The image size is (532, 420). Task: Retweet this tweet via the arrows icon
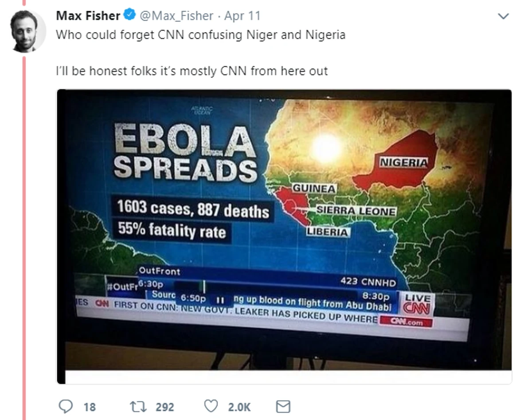tap(135, 406)
